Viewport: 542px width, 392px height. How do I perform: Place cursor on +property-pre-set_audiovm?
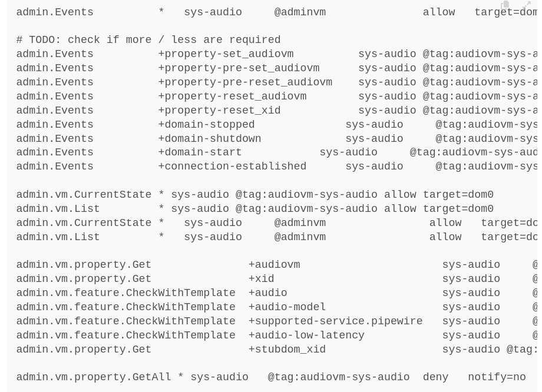(239, 68)
